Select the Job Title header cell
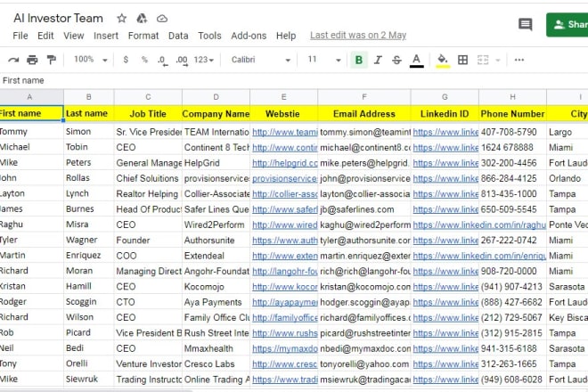Viewport: 588px width, 392px height. click(x=148, y=114)
